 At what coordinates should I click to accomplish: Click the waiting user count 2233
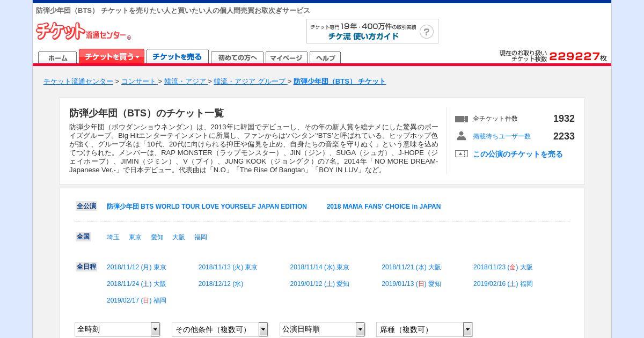(x=564, y=136)
